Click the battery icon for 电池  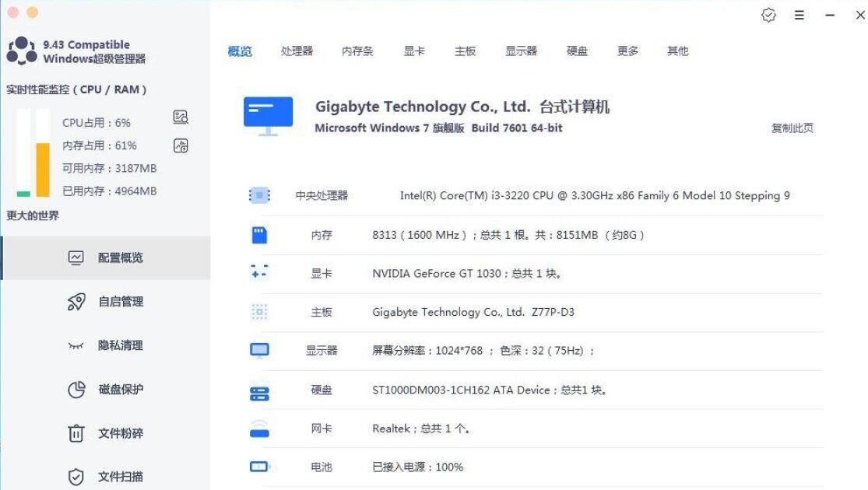tap(259, 467)
